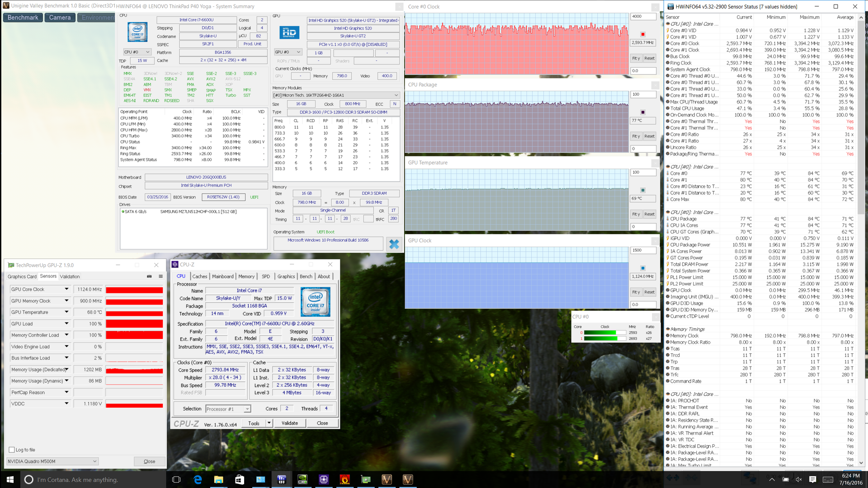The height and width of the screenshot is (488, 868).
Task: Open File Explorer from the taskbar
Action: (x=218, y=479)
